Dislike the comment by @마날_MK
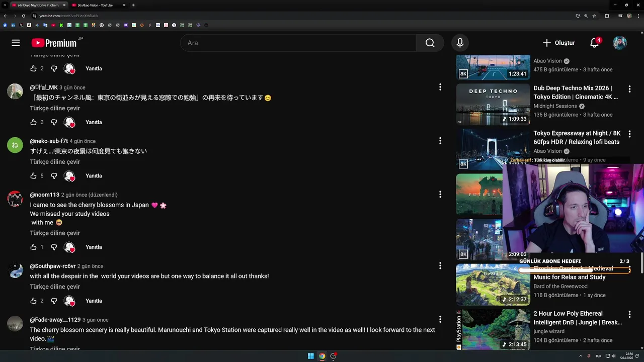644x362 pixels. click(x=54, y=122)
